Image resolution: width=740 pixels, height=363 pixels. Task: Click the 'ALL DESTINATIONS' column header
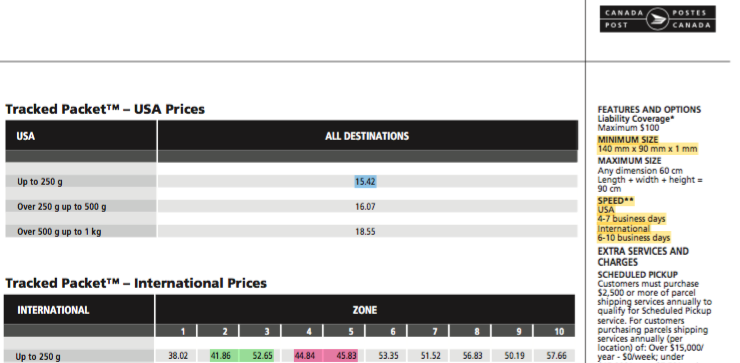coord(367,136)
